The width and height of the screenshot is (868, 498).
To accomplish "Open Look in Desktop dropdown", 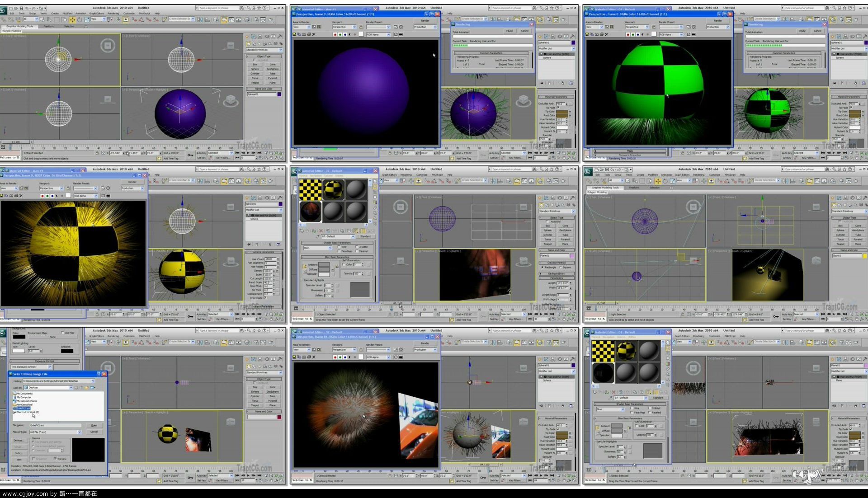I will [48, 388].
